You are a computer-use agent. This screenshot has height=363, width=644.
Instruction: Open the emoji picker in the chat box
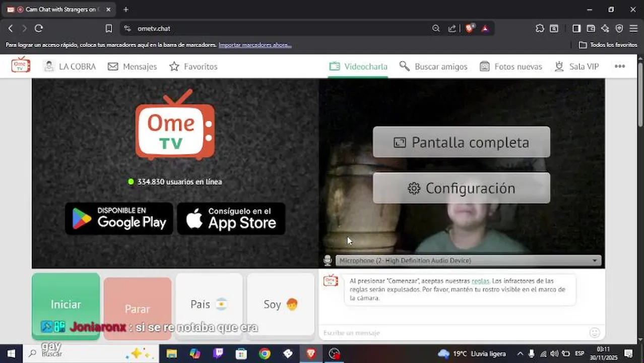tap(595, 333)
